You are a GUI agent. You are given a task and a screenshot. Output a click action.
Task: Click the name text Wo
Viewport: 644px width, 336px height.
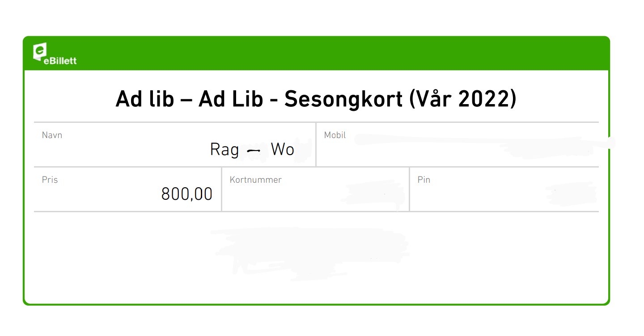[282, 149]
